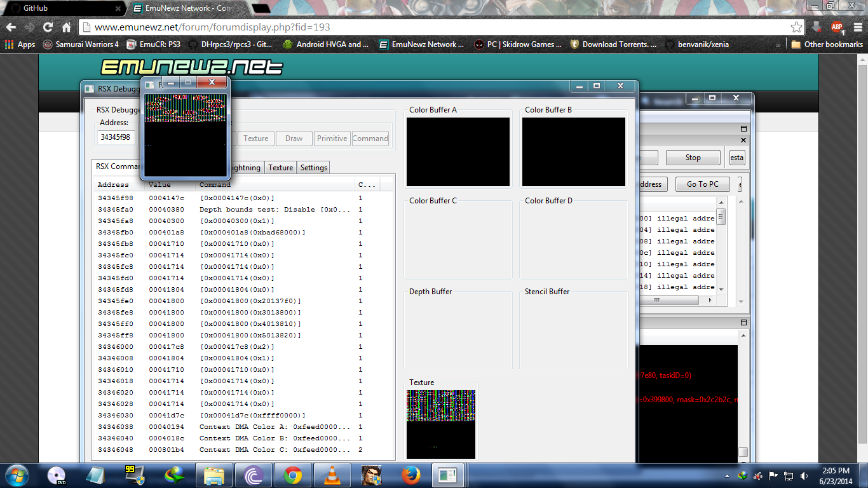Click the Address input field with 34345f98

(x=116, y=137)
